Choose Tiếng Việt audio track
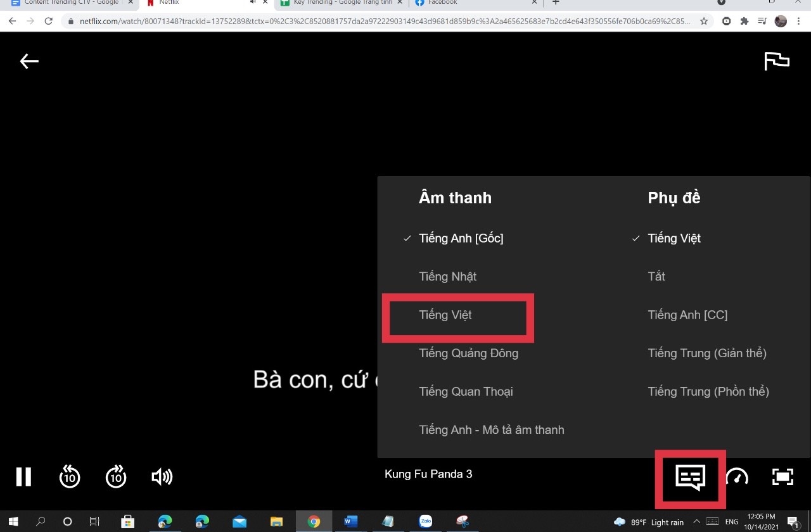 445,315
